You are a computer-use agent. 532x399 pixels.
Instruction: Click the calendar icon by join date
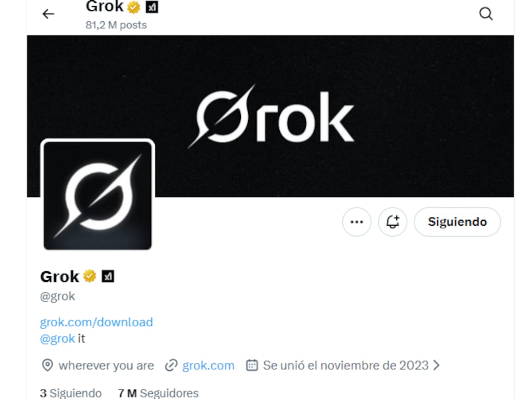[252, 365]
